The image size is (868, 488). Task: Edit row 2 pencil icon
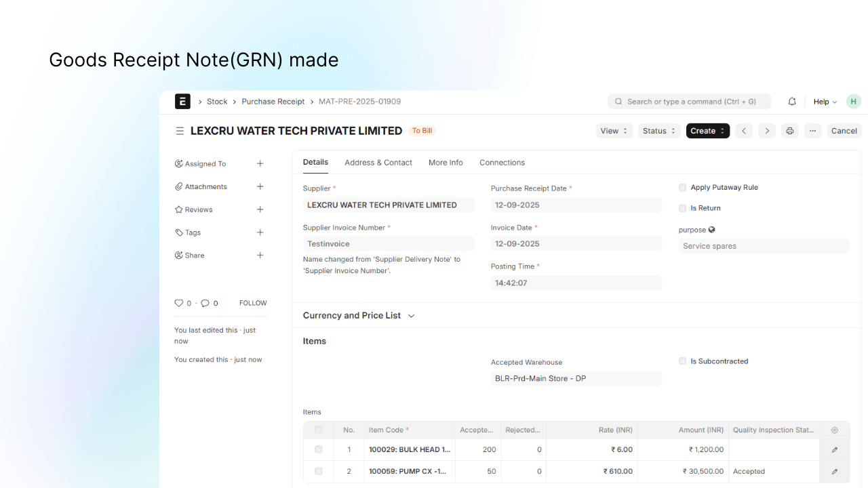835,471
